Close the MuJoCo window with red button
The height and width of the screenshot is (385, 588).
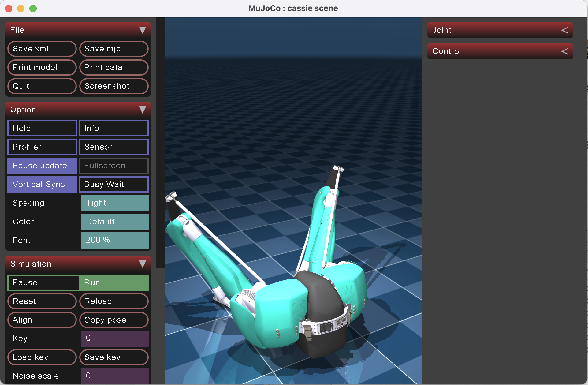click(x=9, y=9)
